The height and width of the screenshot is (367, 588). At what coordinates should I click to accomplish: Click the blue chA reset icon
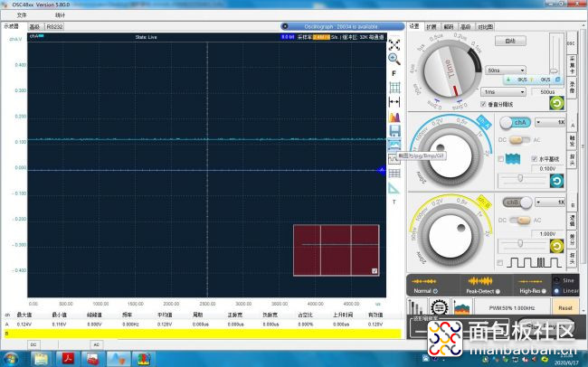[557, 181]
